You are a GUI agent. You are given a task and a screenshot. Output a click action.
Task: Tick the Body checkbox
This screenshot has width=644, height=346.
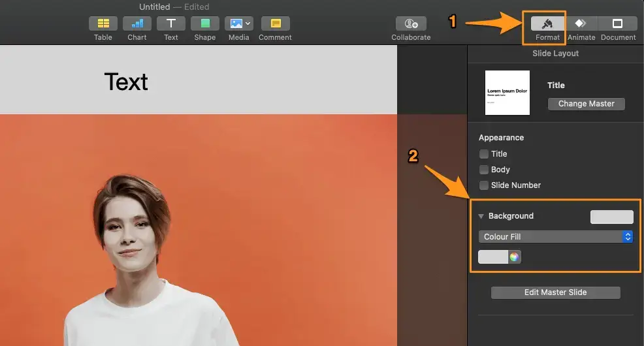484,170
